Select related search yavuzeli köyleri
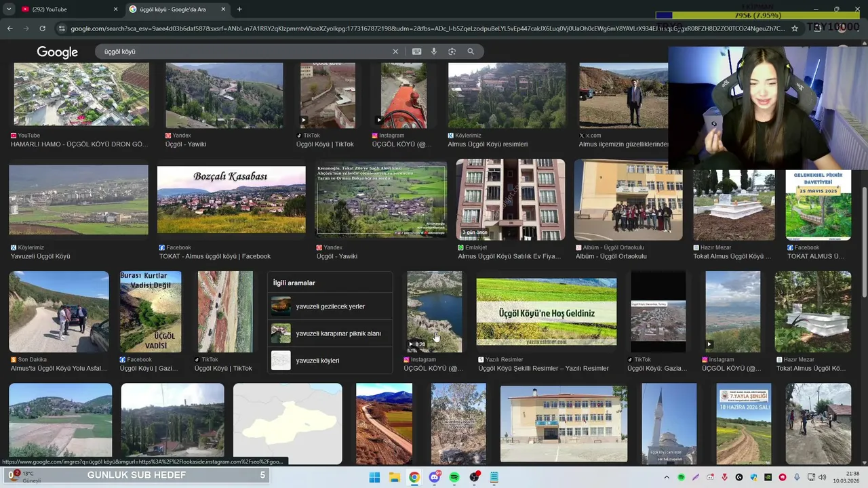868x488 pixels. click(330, 361)
